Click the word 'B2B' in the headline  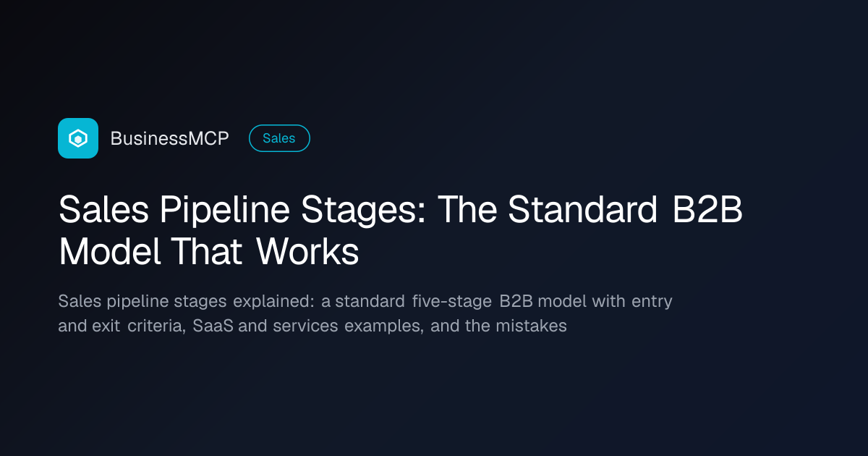coord(708,210)
